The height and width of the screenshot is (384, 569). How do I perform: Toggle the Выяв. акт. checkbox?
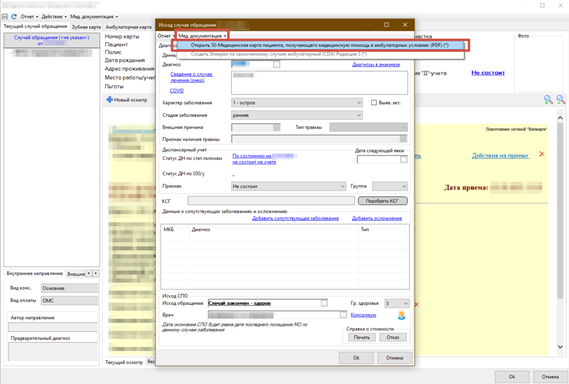pos(374,103)
